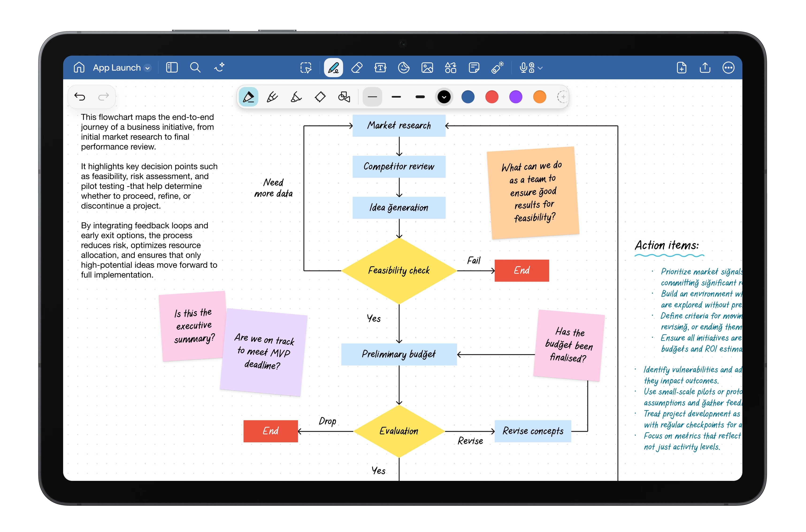
Task: Click the 'Revise' arrow label
Action: point(470,441)
